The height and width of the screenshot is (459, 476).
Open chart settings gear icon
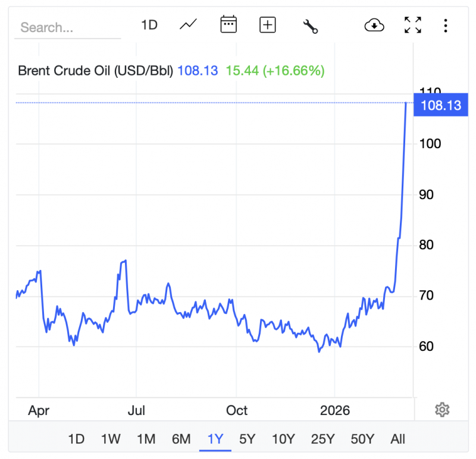pyautogui.click(x=441, y=410)
